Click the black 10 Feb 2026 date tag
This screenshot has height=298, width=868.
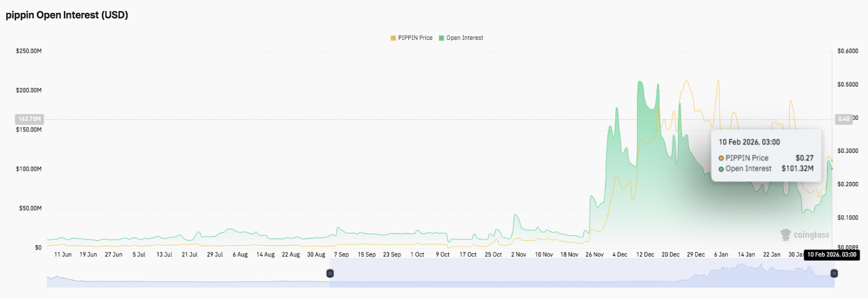pos(831,254)
